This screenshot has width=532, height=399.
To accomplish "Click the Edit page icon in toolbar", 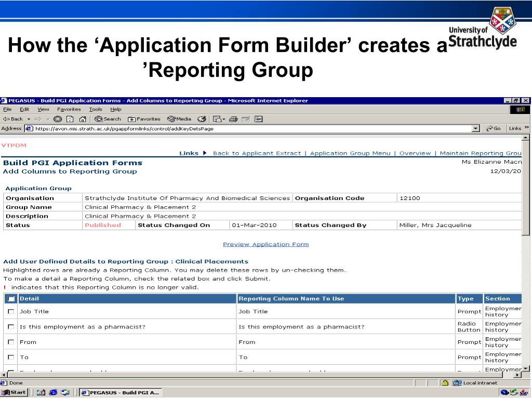I will coord(246,119).
